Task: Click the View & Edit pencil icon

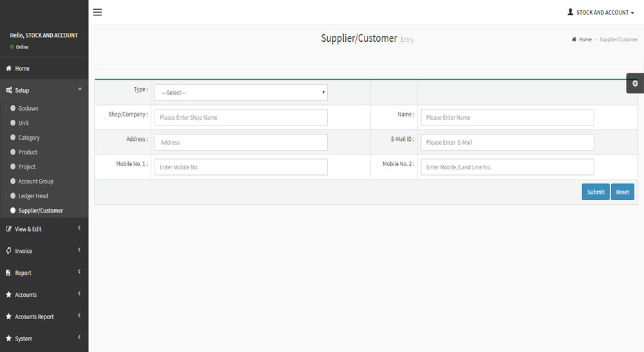Action: (8, 229)
